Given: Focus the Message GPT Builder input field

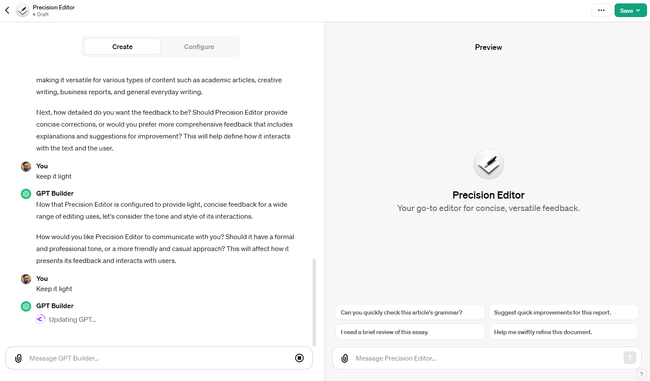Looking at the screenshot, I should pos(159,358).
